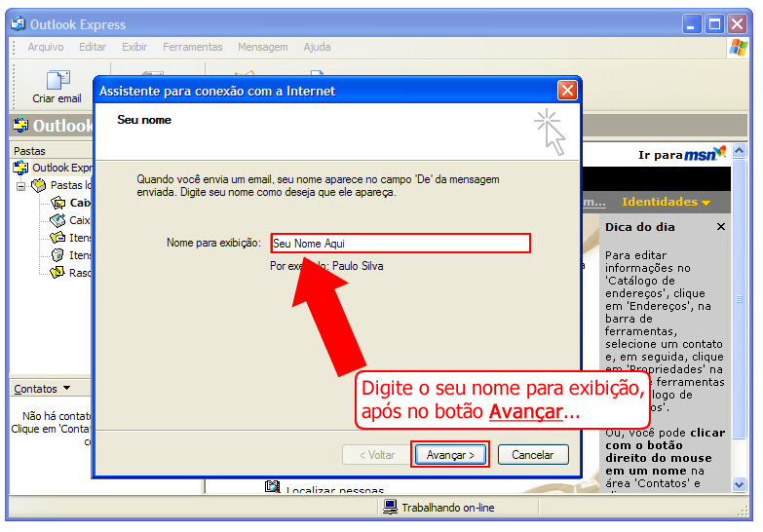The image size is (763, 532).
Task: Click the Criar email toolbar icon
Action: 57,80
